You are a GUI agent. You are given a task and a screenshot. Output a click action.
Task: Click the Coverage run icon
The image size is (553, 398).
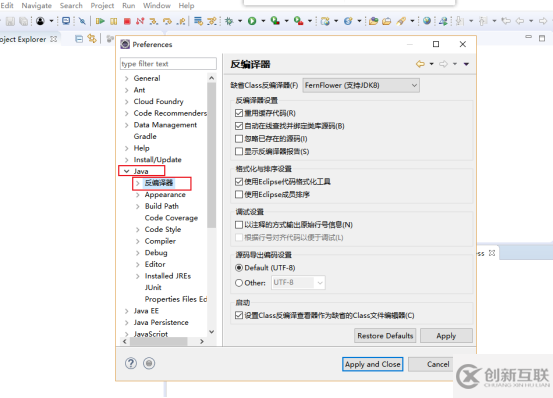[275, 21]
